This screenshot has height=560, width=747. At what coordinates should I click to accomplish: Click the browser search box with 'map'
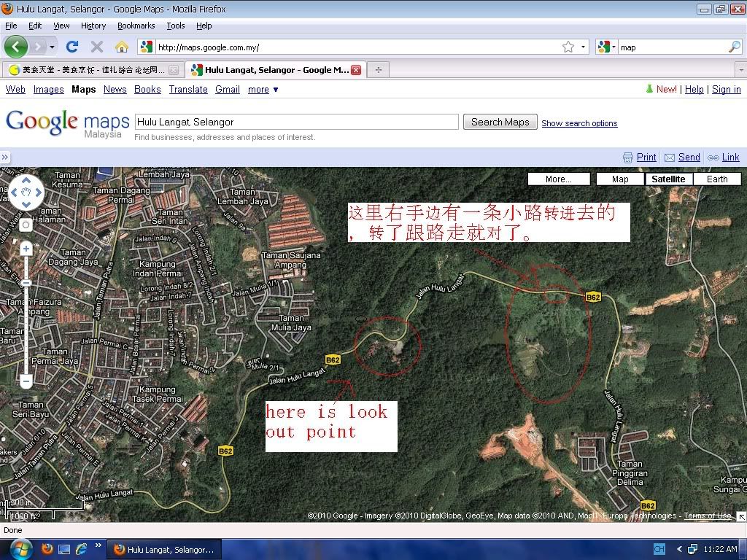point(673,47)
